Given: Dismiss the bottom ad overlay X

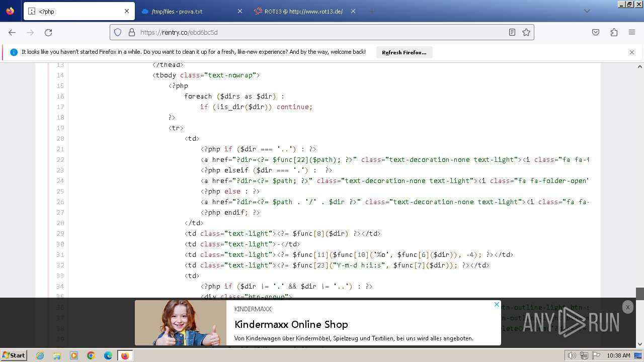Looking at the screenshot, I should 627,307.
